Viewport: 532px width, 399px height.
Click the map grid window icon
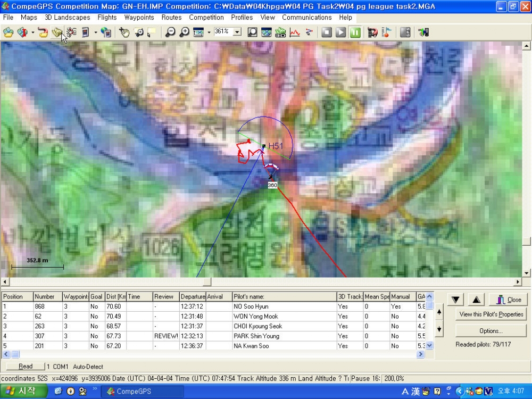(x=267, y=32)
